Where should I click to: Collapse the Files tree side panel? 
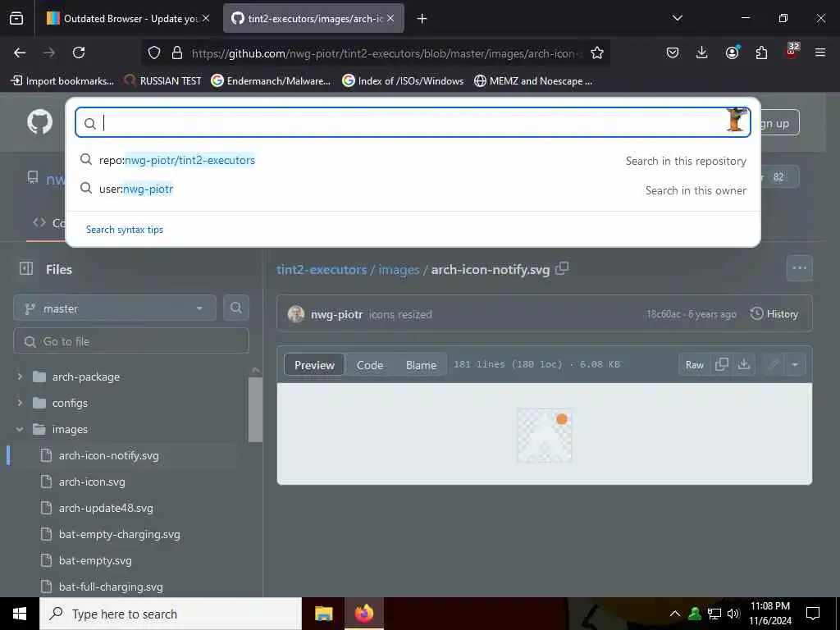coord(26,268)
